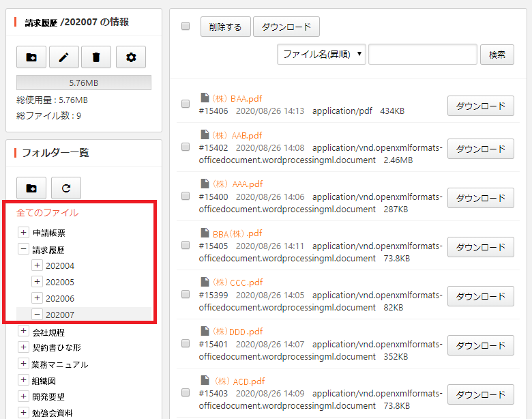This screenshot has height=419, width=532.
Task: Click the 削除する button
Action: coord(225,27)
